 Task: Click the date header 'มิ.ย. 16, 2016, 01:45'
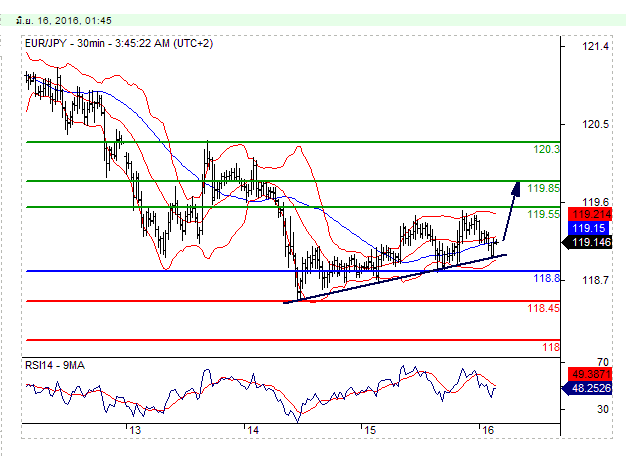pos(63,20)
